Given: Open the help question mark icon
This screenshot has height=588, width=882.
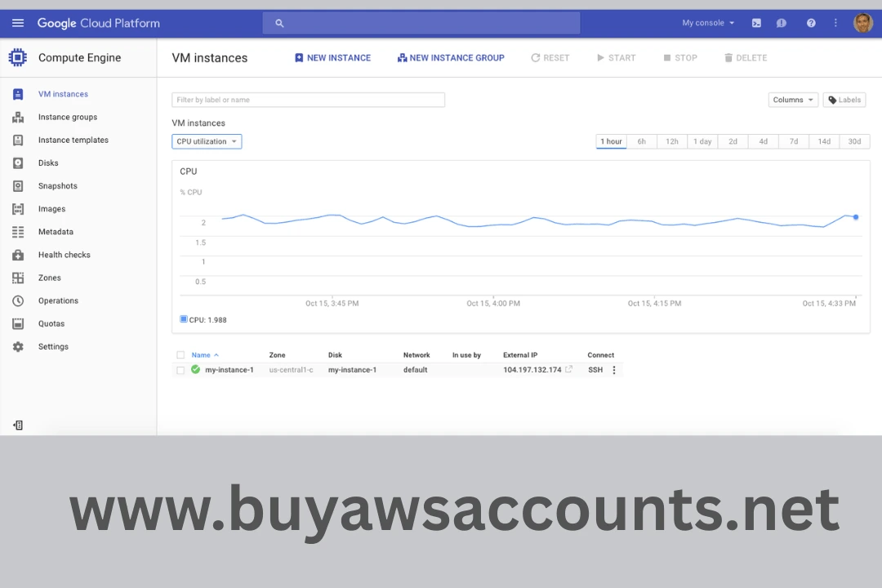Looking at the screenshot, I should click(x=811, y=23).
